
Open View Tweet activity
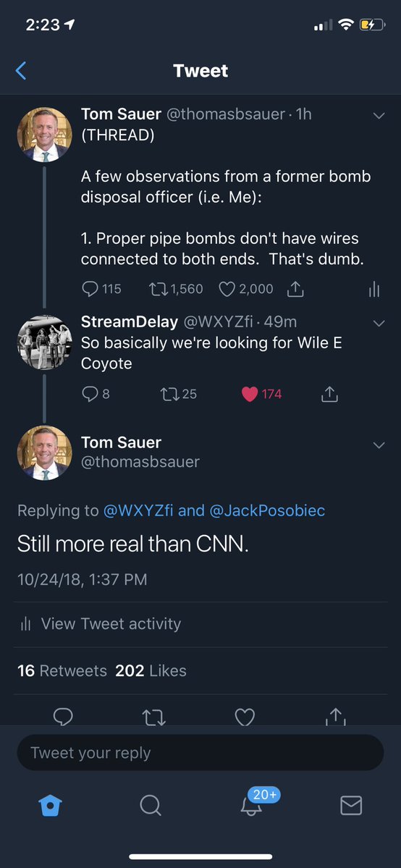pyautogui.click(x=100, y=624)
